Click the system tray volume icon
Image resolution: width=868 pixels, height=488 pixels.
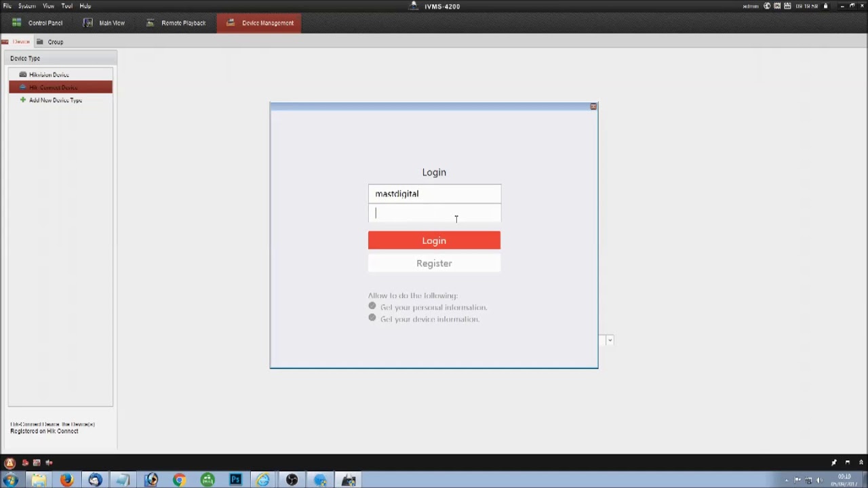click(819, 481)
